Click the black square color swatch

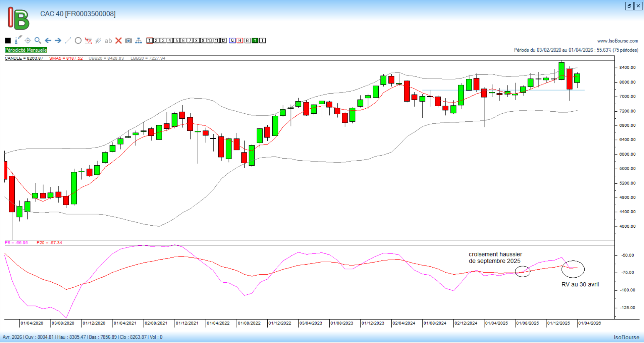pyautogui.click(x=8, y=41)
